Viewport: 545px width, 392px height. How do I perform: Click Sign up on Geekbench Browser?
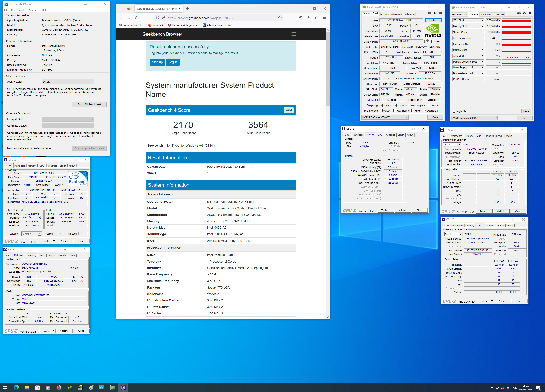(157, 62)
